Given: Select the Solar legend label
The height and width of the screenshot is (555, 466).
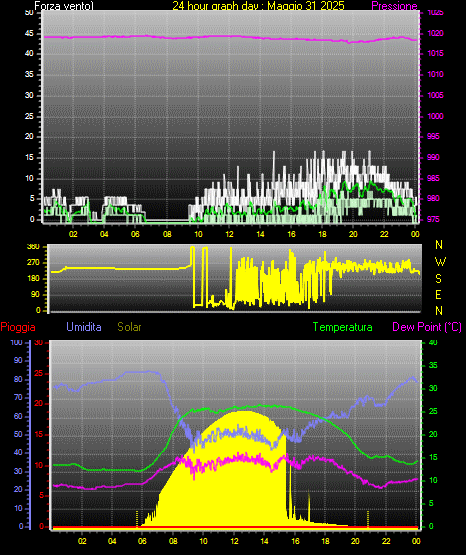Looking at the screenshot, I should [x=130, y=327].
